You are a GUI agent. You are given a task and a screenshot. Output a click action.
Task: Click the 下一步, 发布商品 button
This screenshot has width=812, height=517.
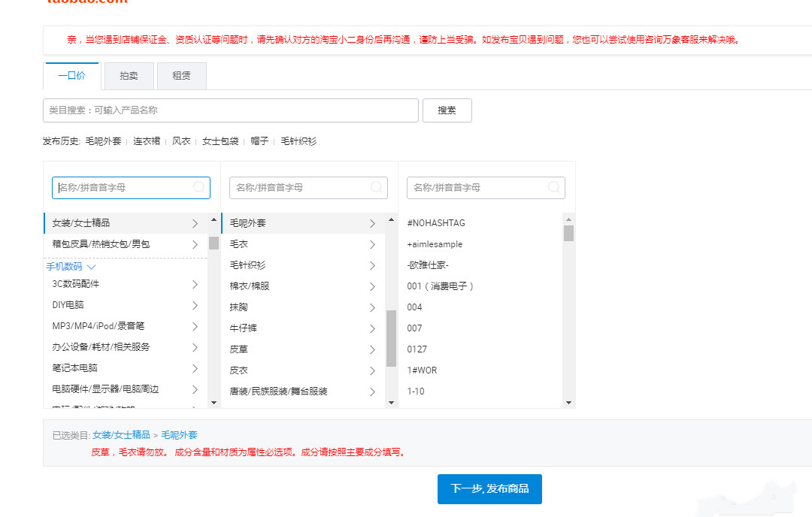[489, 488]
